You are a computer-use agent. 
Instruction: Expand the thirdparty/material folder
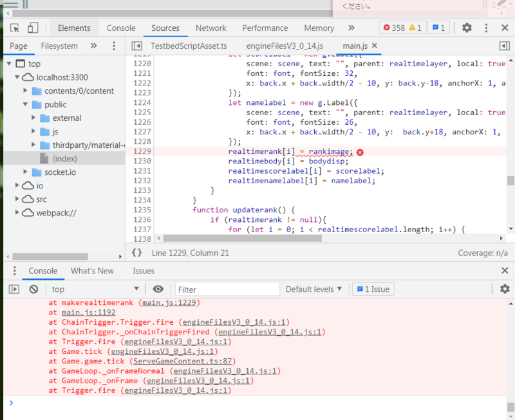[x=33, y=145]
